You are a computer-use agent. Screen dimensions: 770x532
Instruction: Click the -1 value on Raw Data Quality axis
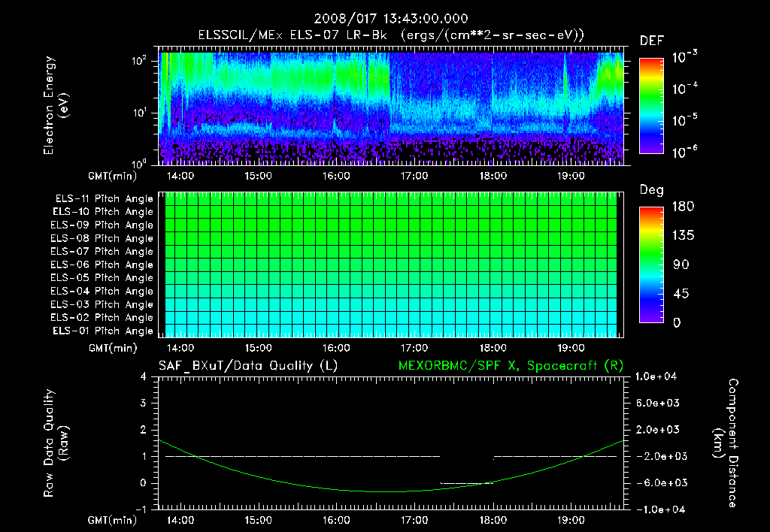[x=141, y=509]
